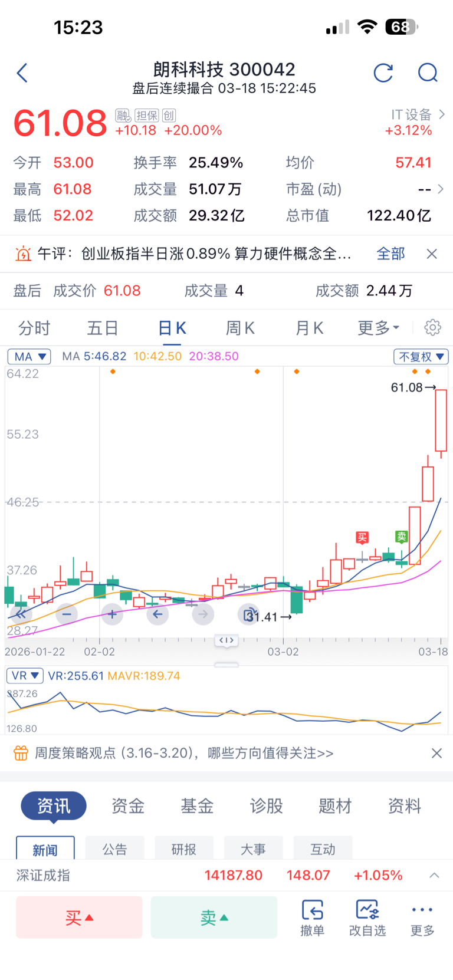Tap the gift icon on strategy banner
Viewport: 453px width, 980px height.
[x=21, y=753]
